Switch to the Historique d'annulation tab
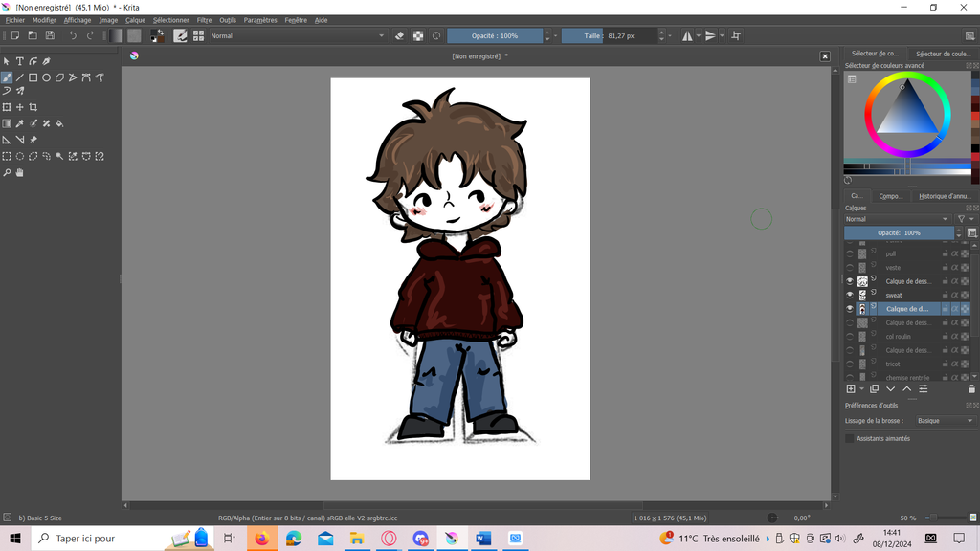The height and width of the screenshot is (551, 980). coord(945,196)
